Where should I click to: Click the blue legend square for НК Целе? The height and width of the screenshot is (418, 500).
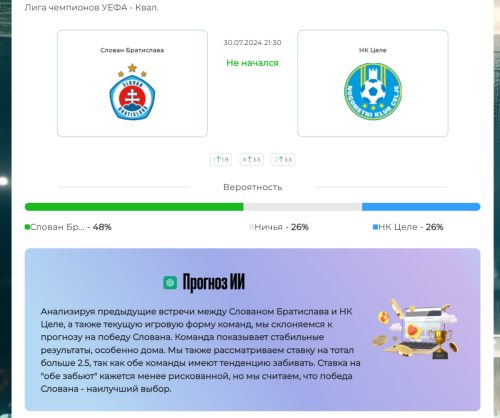375,227
